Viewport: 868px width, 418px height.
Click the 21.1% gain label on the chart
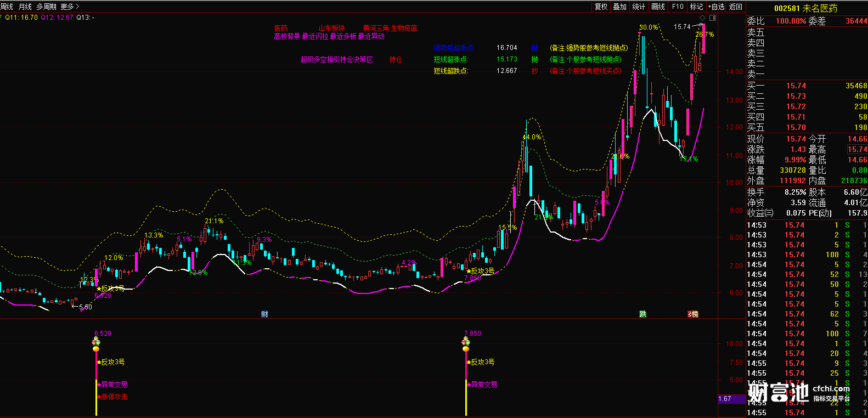click(x=214, y=221)
